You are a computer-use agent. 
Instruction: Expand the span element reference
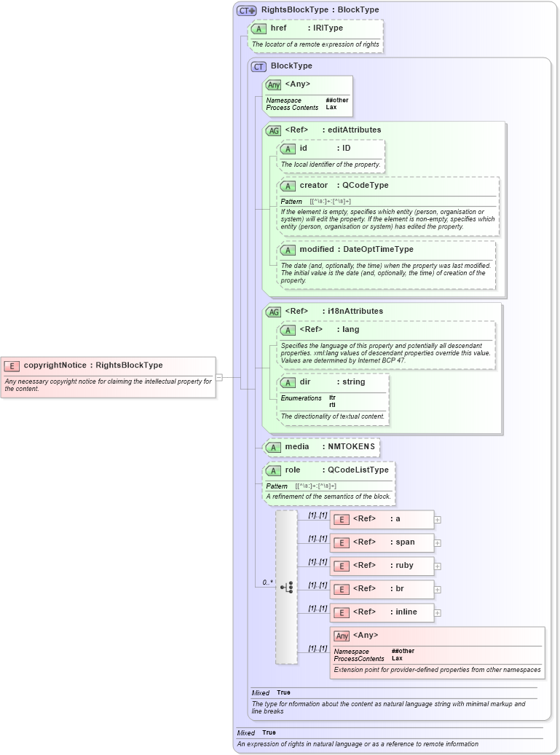[x=438, y=542]
